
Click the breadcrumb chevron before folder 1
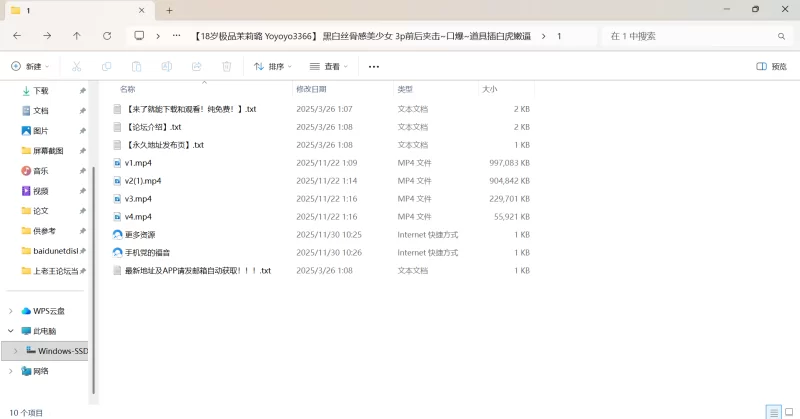(x=544, y=36)
